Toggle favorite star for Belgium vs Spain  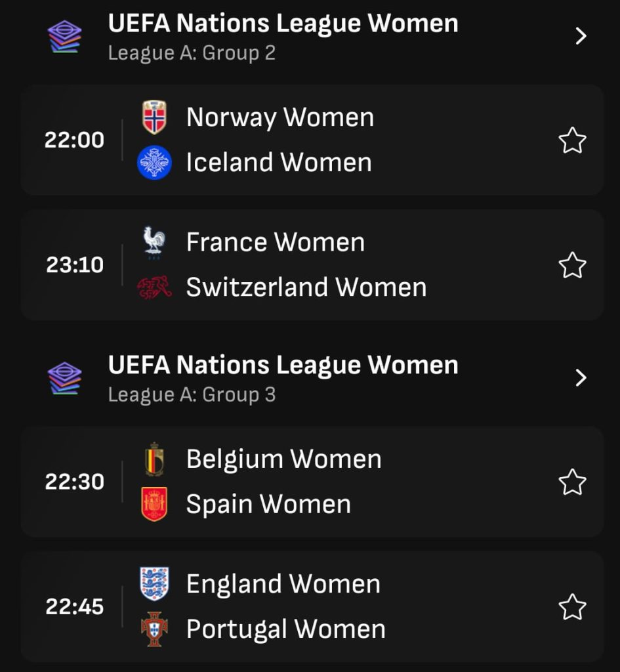pyautogui.click(x=573, y=482)
